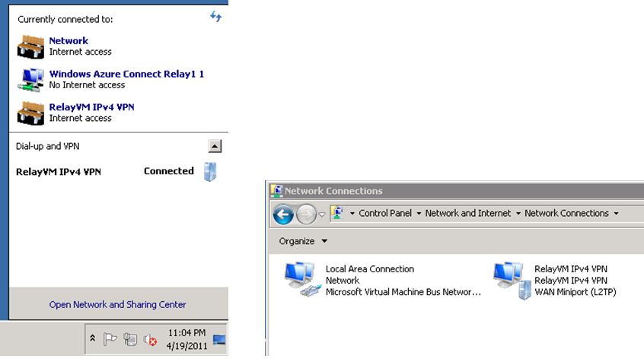Open recent pages dropdown arrow
This screenshot has width=644, height=362.
(x=322, y=214)
